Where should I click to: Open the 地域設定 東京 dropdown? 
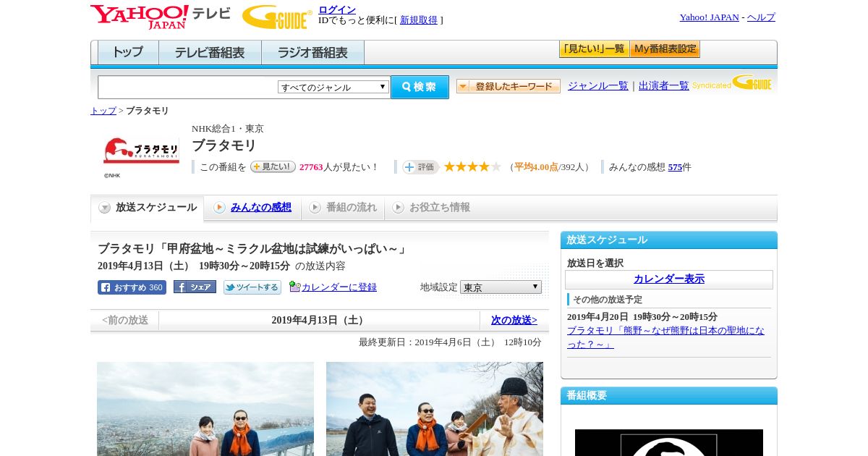(x=501, y=287)
